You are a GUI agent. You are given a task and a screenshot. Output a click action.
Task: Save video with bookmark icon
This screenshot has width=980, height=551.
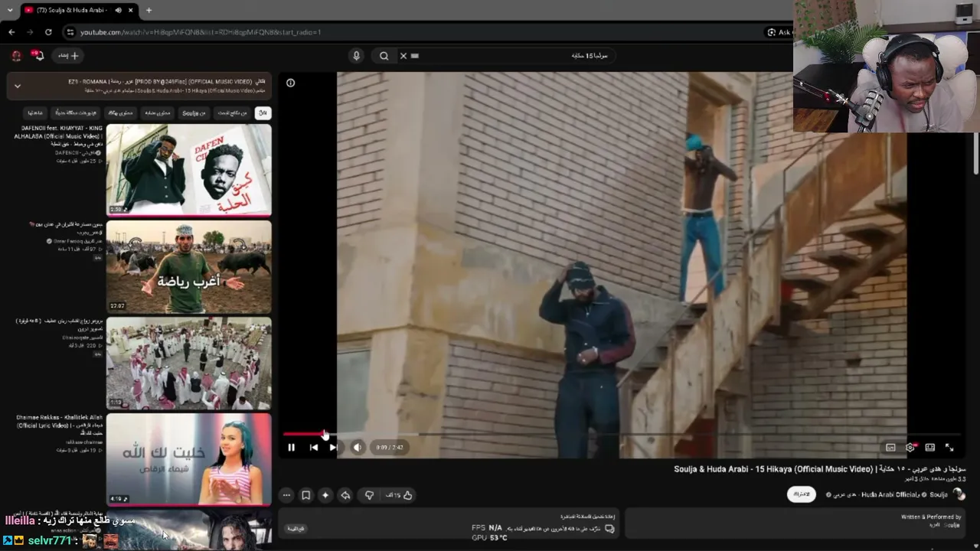[305, 495]
